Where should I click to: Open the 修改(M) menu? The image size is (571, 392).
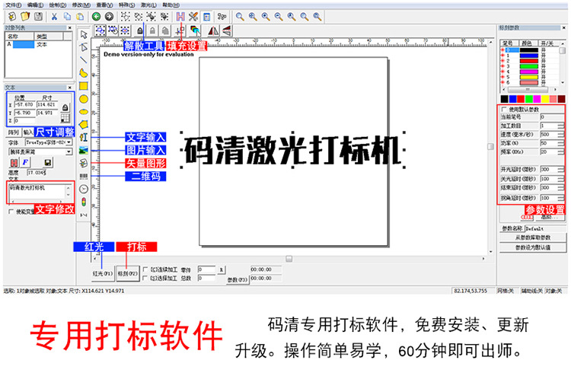81,5
